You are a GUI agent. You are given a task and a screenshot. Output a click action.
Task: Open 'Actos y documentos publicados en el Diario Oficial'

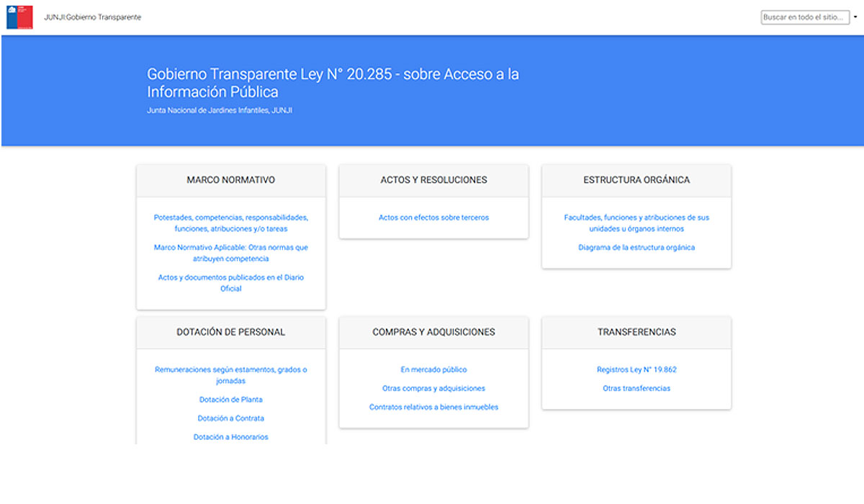[x=231, y=283]
